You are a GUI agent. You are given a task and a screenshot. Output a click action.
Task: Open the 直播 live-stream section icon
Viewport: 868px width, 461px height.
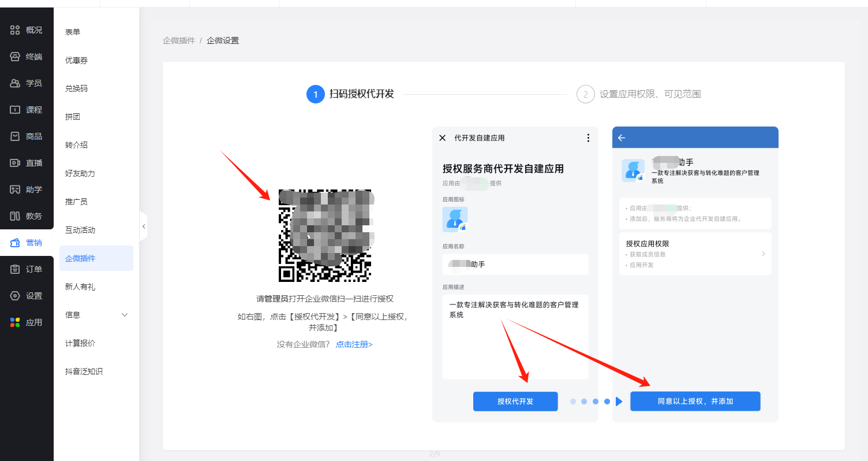[x=15, y=163]
